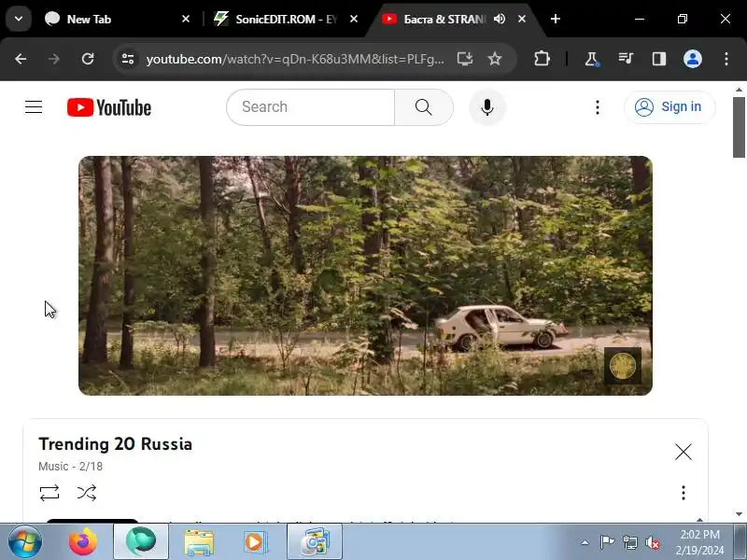This screenshot has width=747, height=560.
Task: Open the Trending 20 Russia playlist title
Action: point(115,444)
